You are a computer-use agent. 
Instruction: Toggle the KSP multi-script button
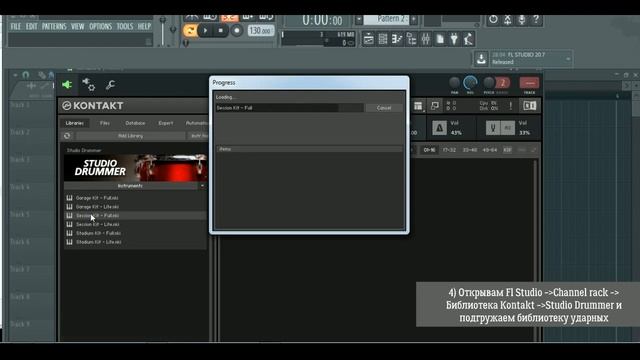[507, 150]
